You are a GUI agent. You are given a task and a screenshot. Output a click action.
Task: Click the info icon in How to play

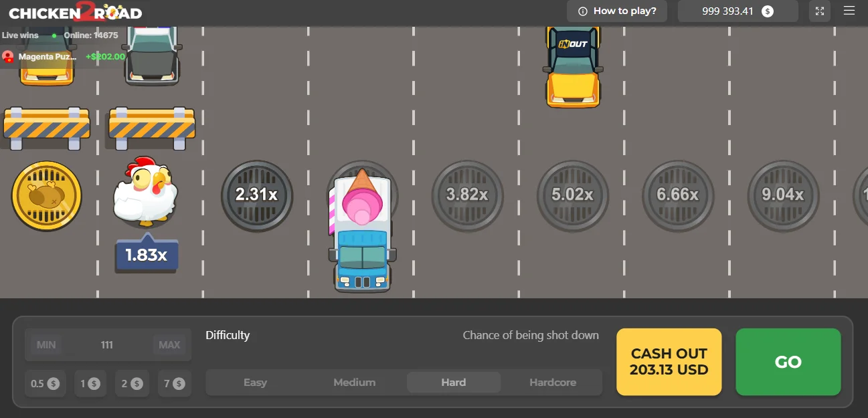pos(582,11)
